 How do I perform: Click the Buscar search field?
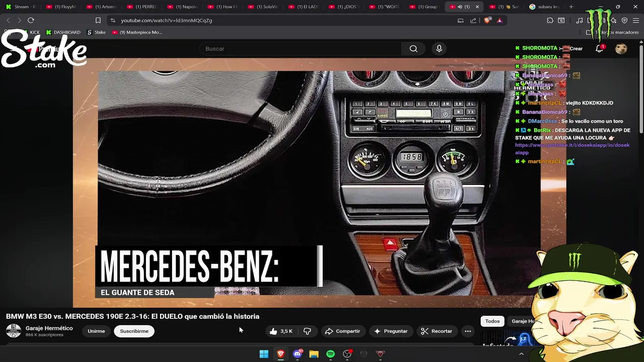click(300, 49)
